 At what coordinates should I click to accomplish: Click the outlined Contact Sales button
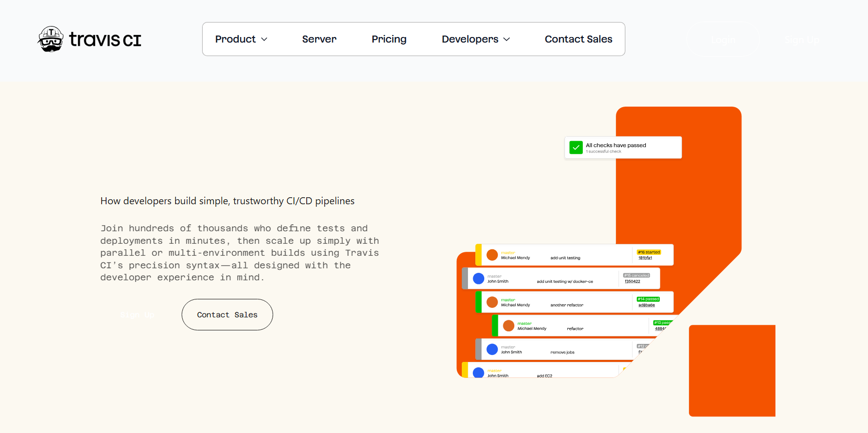point(227,315)
